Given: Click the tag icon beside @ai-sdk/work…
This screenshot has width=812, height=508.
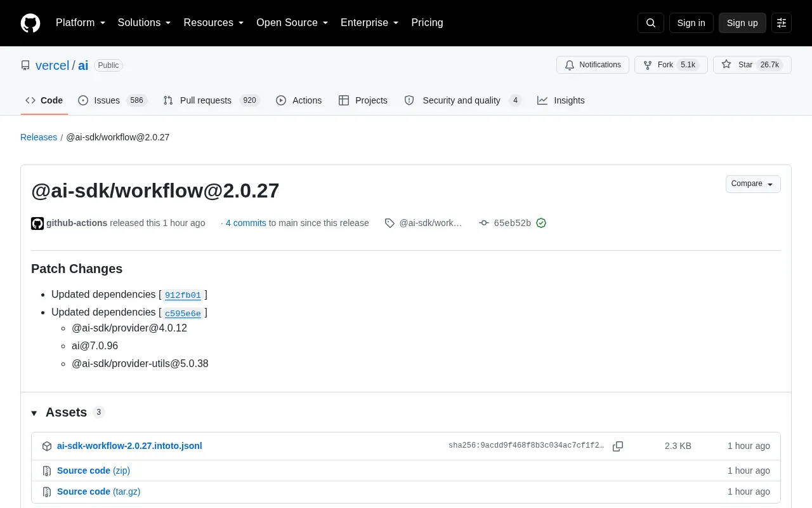Looking at the screenshot, I should click(390, 223).
